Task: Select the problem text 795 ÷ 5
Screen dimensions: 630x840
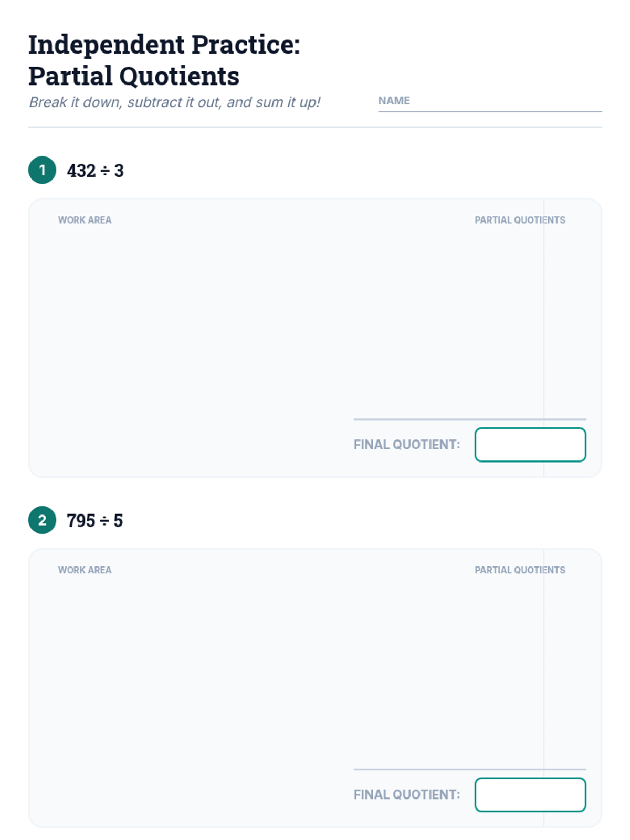Action: click(94, 521)
